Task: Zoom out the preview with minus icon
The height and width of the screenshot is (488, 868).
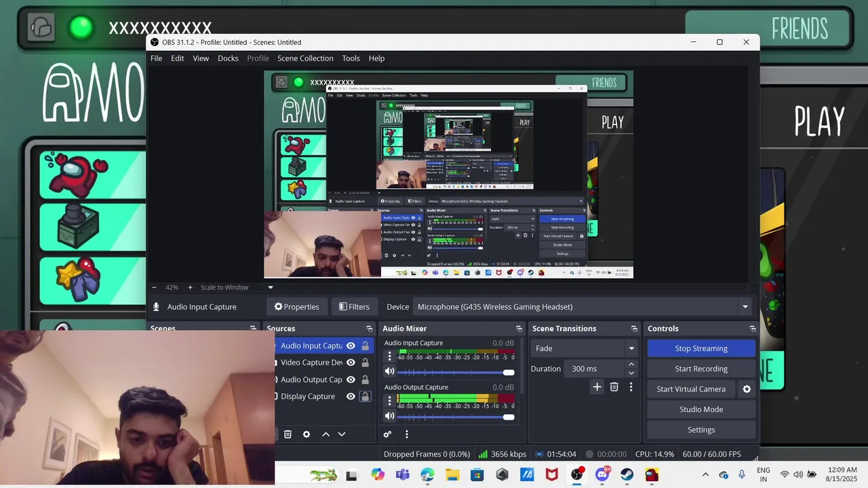Action: tap(154, 287)
